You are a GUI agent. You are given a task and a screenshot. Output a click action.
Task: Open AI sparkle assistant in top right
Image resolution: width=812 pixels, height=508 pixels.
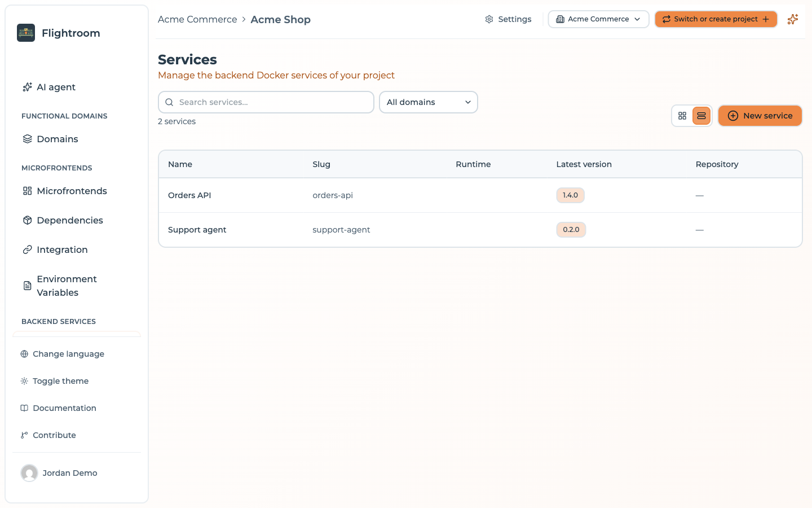click(793, 19)
